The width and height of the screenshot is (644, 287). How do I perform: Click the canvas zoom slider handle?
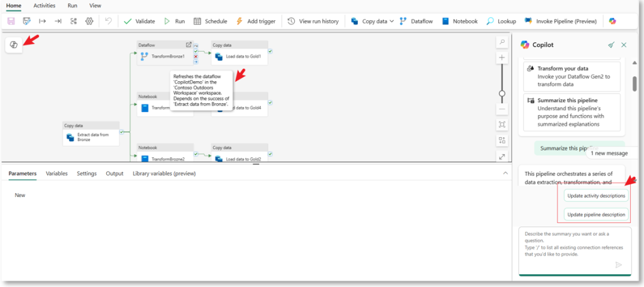pyautogui.click(x=502, y=94)
